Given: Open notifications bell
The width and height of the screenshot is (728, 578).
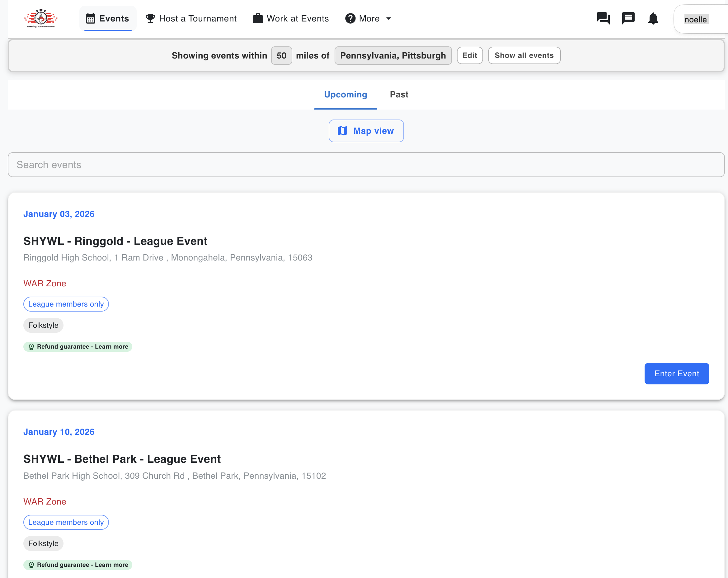Looking at the screenshot, I should coord(653,19).
